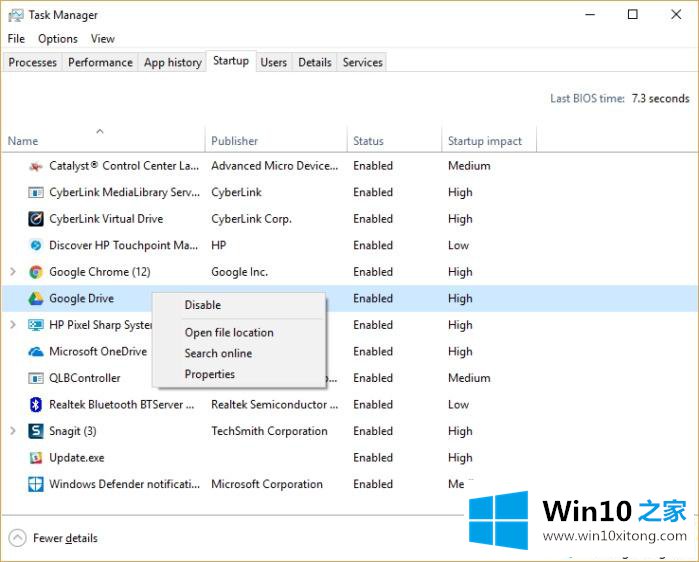Select the Windows Defender notificati... name
699x562 pixels.
pyautogui.click(x=124, y=484)
